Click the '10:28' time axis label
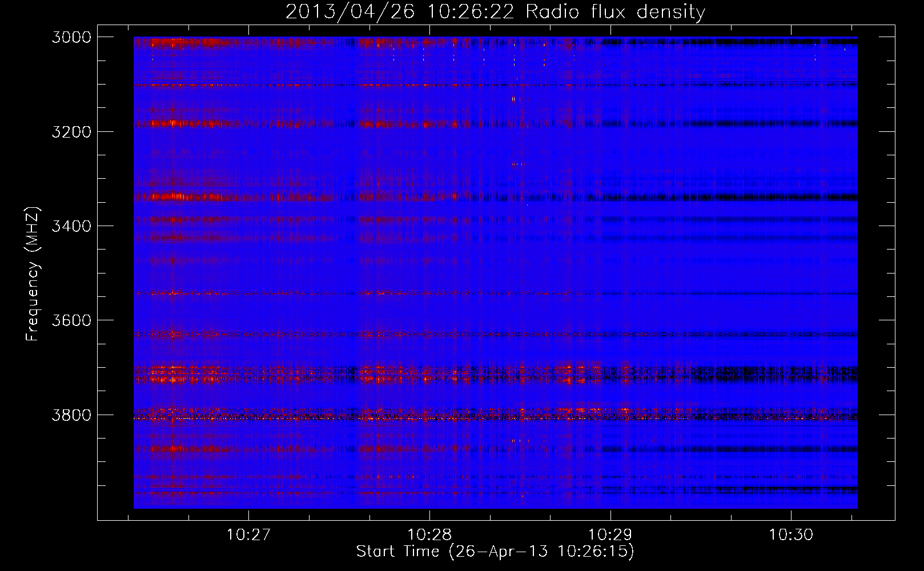 coord(429,535)
